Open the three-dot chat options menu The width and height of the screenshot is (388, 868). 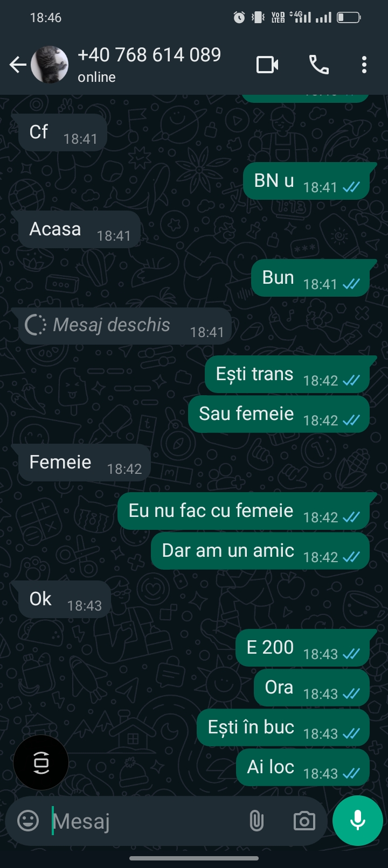(364, 64)
